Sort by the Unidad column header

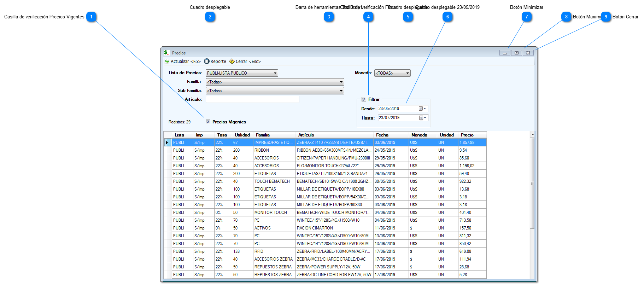point(447,135)
